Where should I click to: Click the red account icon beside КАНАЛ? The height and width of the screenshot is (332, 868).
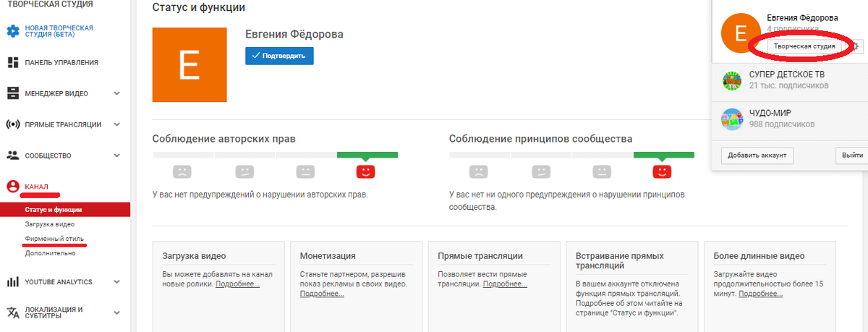pyautogui.click(x=12, y=187)
